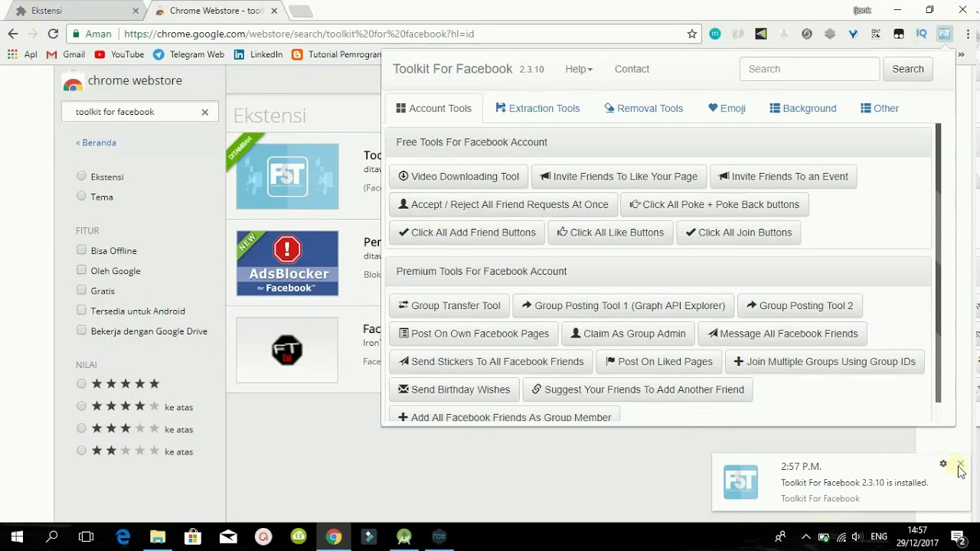
Task: Click Toolkit For Facebook toolbar extension icon
Action: pyautogui.click(x=945, y=34)
